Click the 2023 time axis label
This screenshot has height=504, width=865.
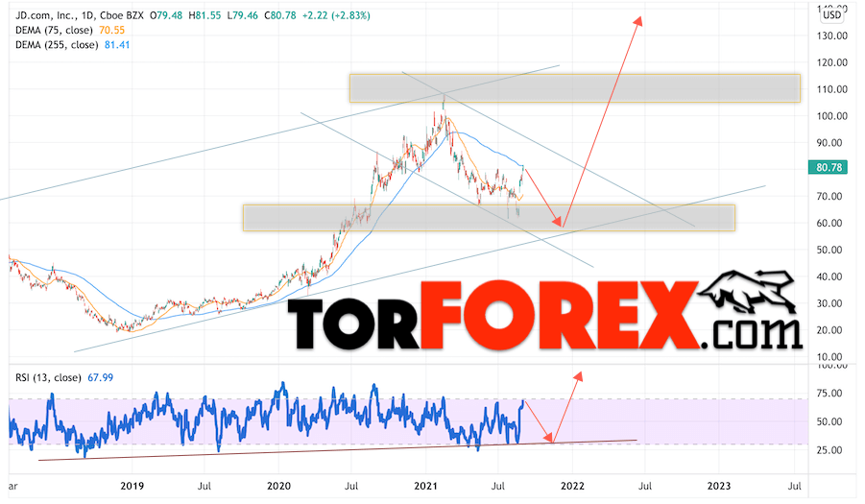pyautogui.click(x=719, y=486)
